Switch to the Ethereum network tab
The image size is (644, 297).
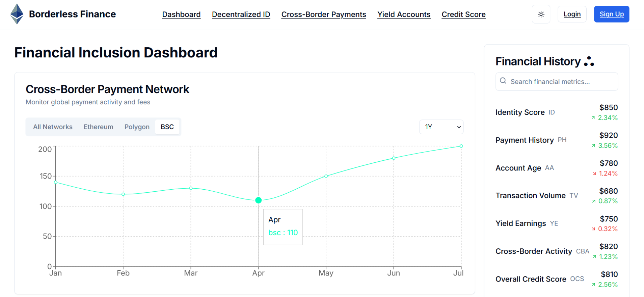98,127
